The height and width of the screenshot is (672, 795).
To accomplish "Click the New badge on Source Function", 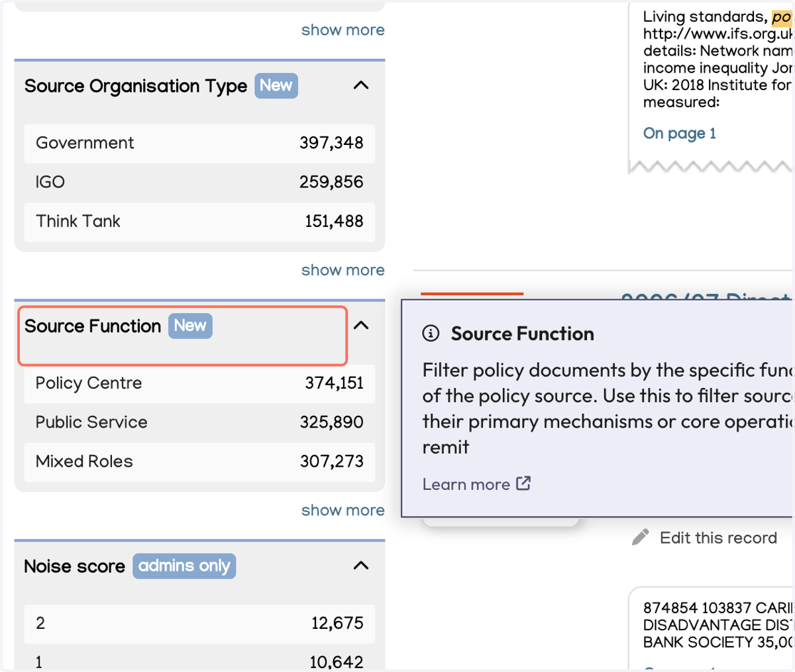I will click(190, 326).
